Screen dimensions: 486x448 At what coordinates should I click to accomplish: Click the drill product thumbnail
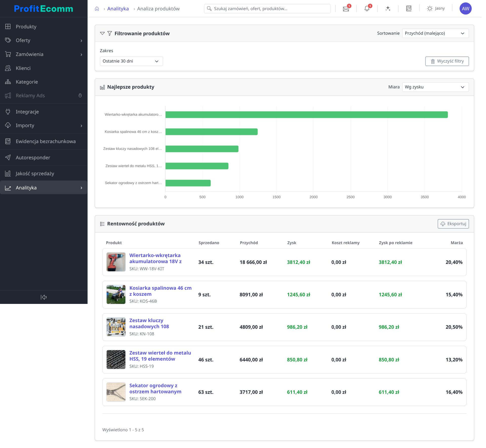click(116, 262)
